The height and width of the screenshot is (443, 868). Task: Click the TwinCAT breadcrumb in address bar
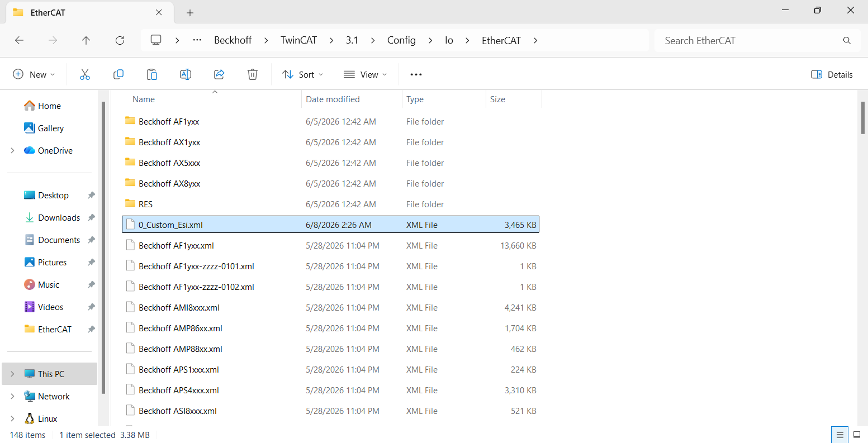click(298, 40)
